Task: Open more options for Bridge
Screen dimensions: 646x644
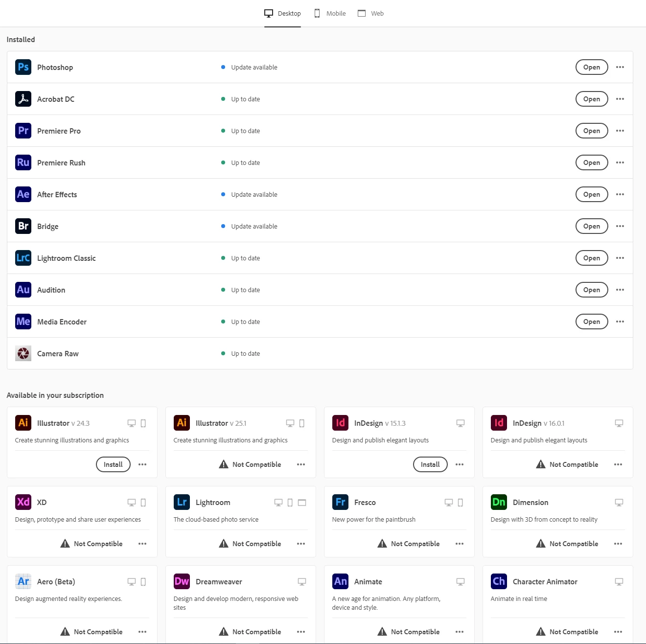Action: pos(620,226)
